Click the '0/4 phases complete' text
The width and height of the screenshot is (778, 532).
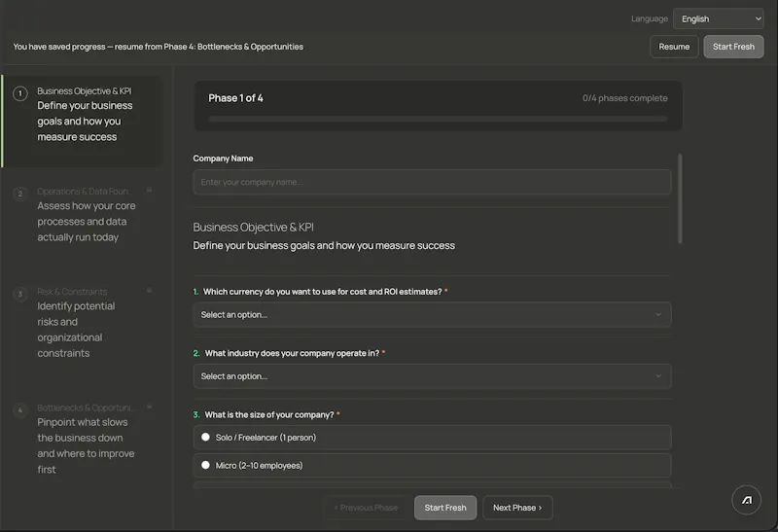pyautogui.click(x=624, y=98)
